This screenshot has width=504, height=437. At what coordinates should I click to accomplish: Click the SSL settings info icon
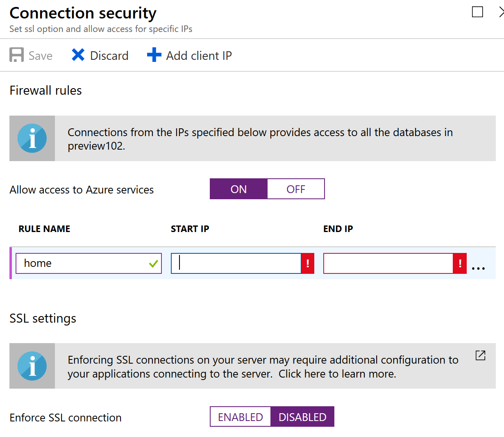32,366
